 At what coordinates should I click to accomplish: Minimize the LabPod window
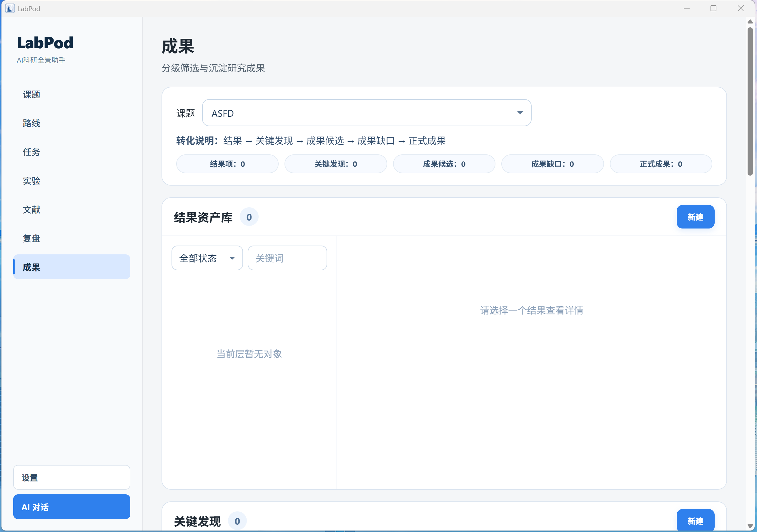pyautogui.click(x=687, y=9)
